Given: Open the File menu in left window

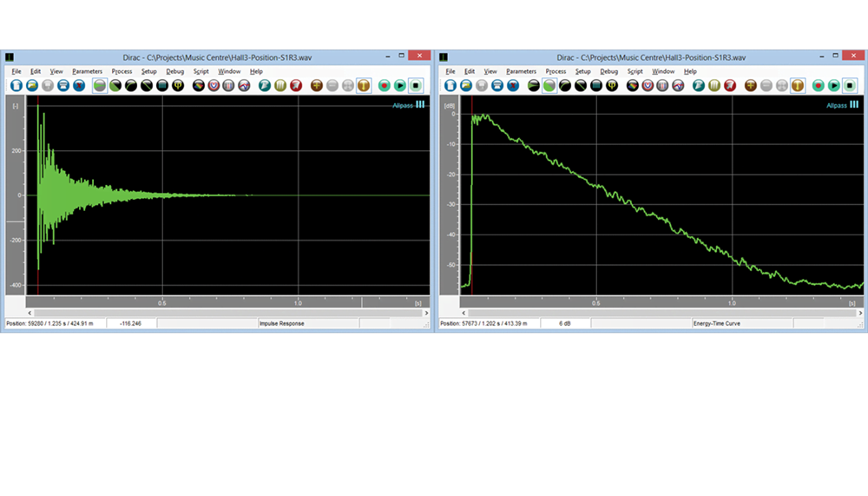Looking at the screenshot, I should 16,71.
